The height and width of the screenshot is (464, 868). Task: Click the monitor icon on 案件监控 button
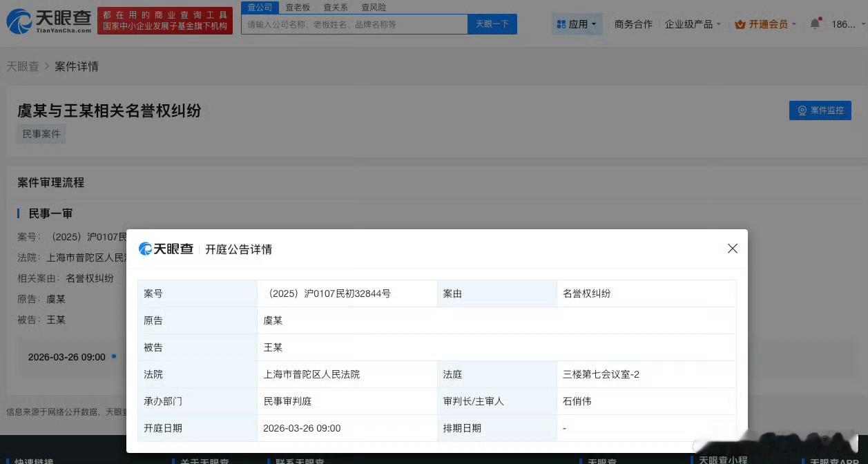coord(802,110)
